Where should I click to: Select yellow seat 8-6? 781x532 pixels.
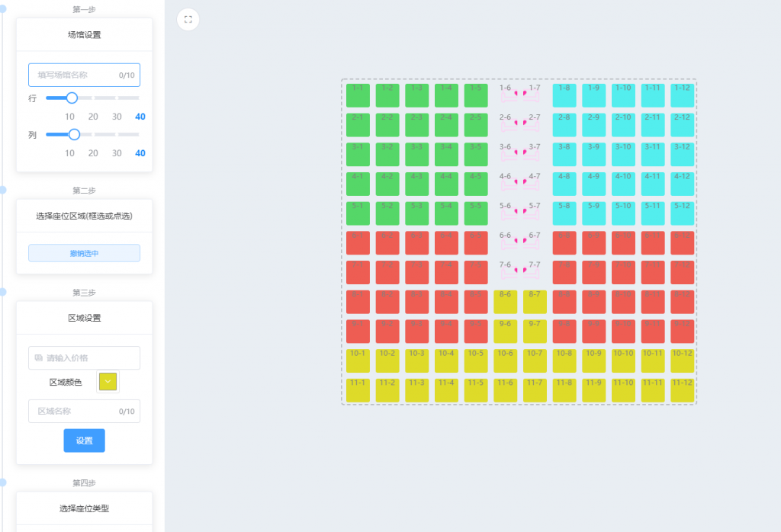(505, 302)
